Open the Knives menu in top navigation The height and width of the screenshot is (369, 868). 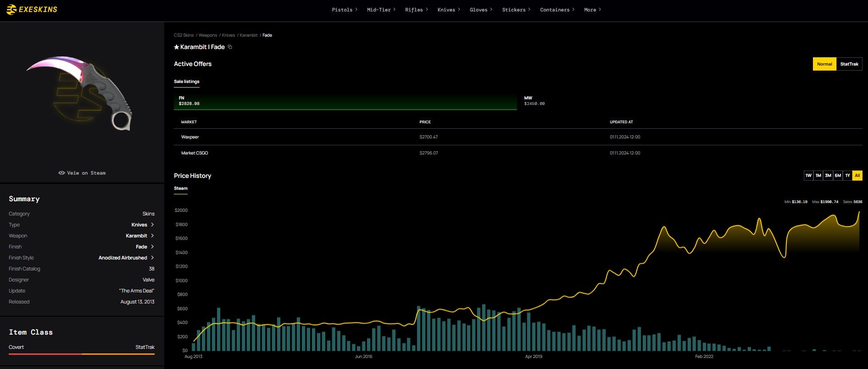pyautogui.click(x=449, y=10)
